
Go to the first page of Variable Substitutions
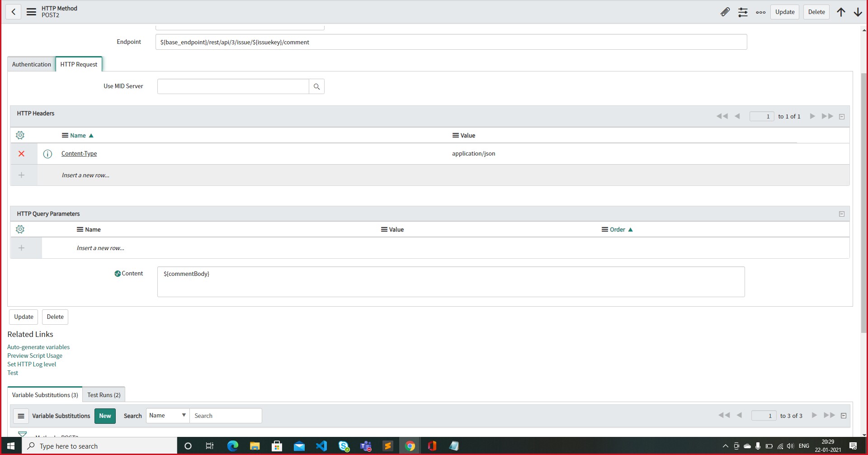tap(724, 415)
